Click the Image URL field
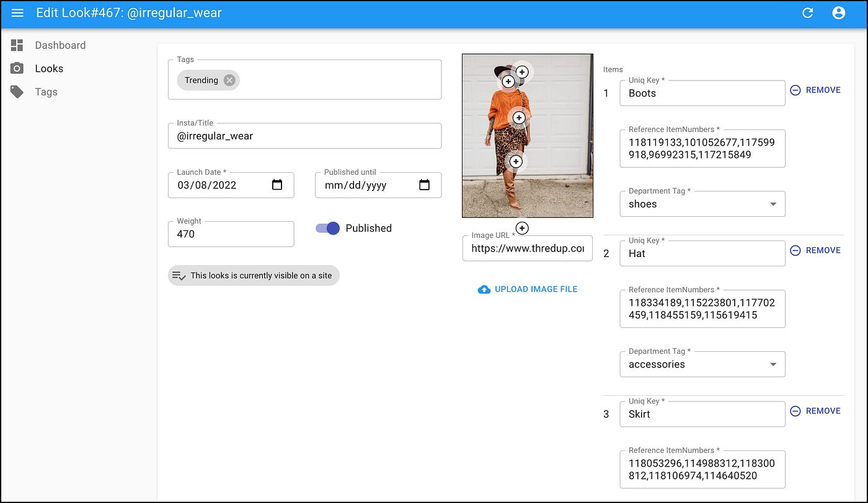 [x=528, y=248]
